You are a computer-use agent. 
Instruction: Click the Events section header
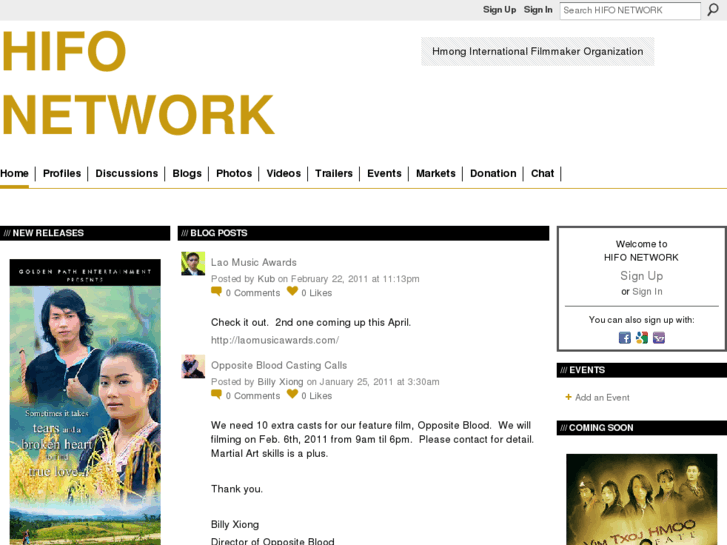(642, 370)
